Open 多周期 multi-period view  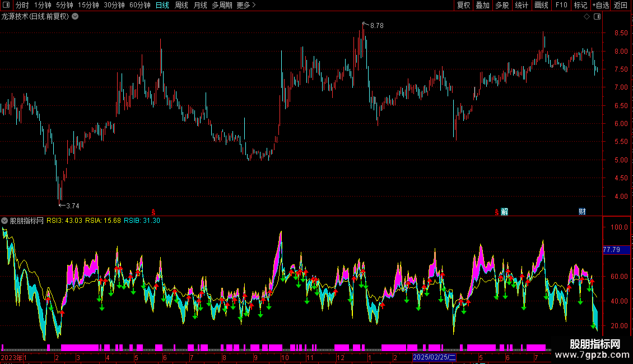coord(222,5)
